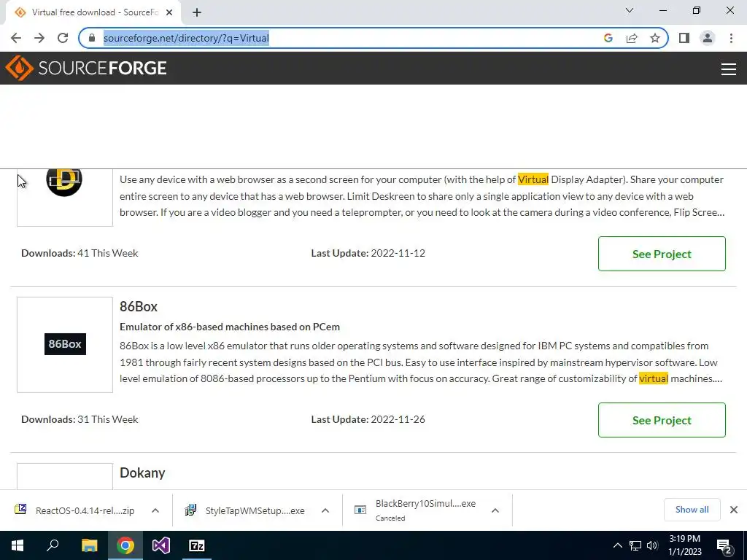Open a new tab with the plus button
This screenshot has height=560, width=747.
pyautogui.click(x=197, y=12)
